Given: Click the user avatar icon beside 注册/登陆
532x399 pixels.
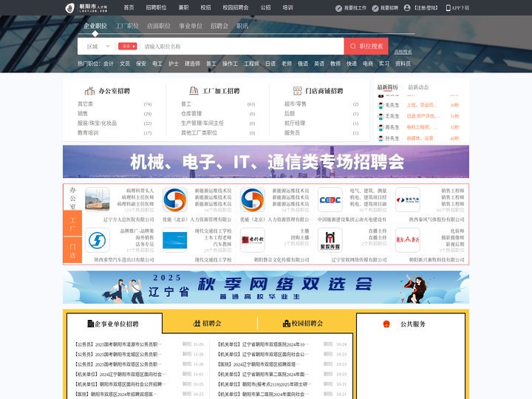Looking at the screenshot, I should [407, 8].
